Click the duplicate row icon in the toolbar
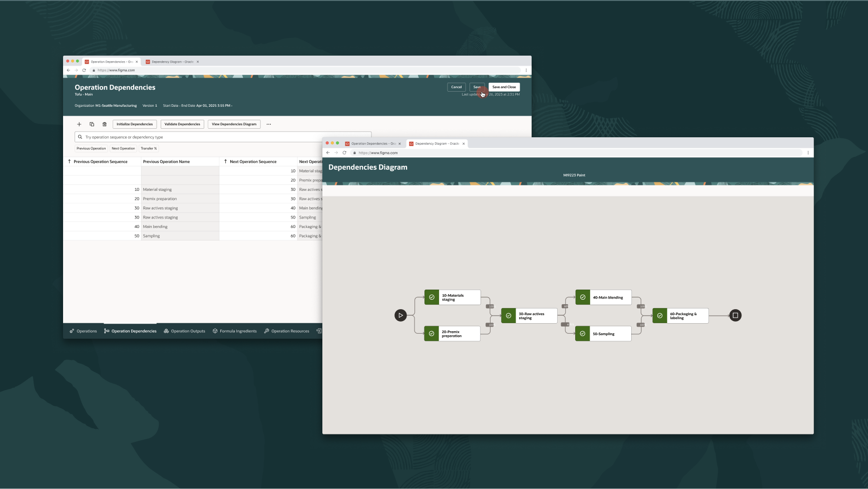This screenshot has height=489, width=868. point(92,124)
